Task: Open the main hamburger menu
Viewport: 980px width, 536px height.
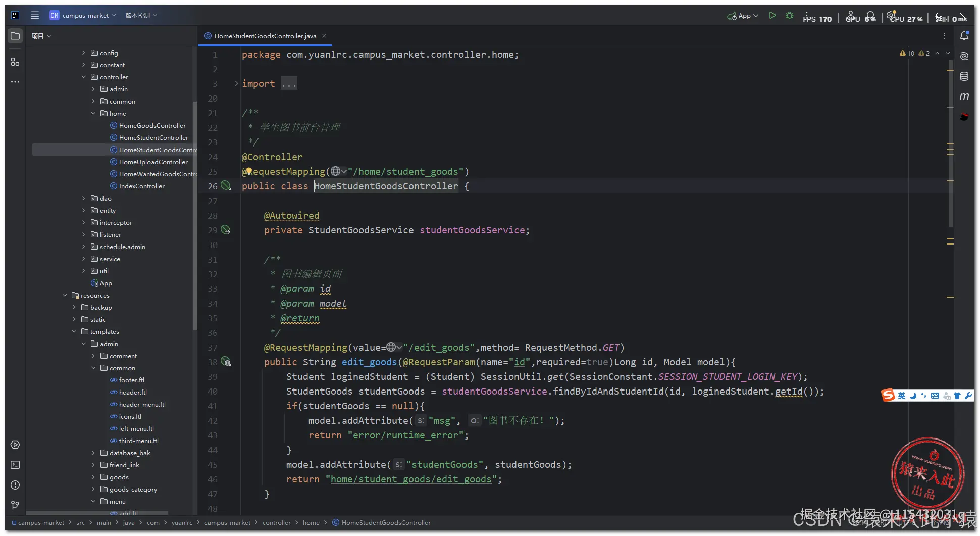Action: coord(35,15)
